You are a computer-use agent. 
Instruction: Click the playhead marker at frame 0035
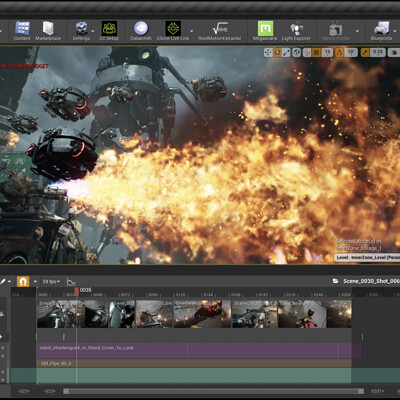tap(76, 291)
